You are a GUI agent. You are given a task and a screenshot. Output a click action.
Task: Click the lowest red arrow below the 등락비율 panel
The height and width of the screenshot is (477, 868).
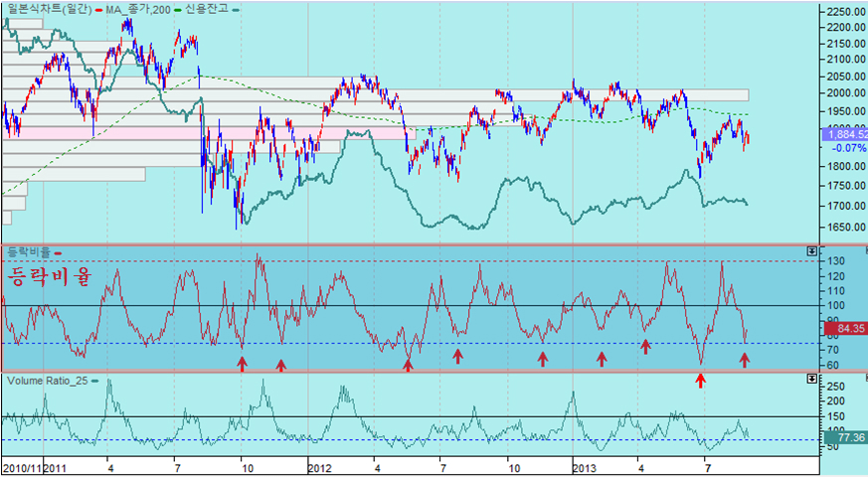tap(700, 380)
